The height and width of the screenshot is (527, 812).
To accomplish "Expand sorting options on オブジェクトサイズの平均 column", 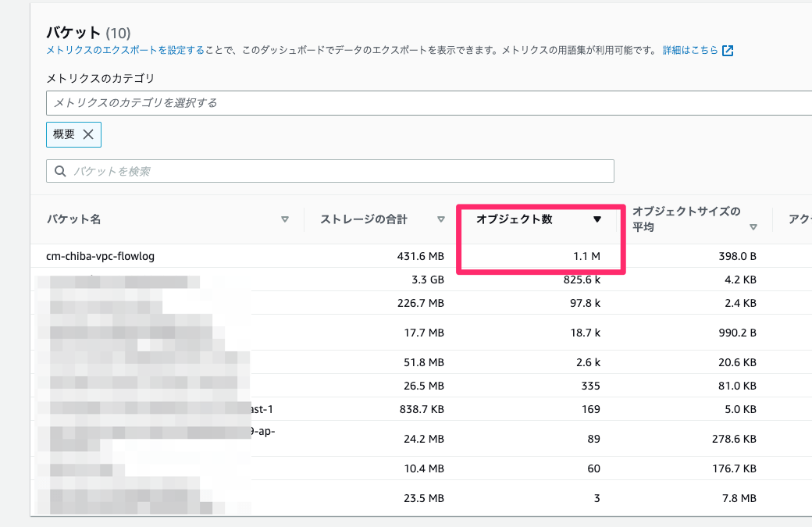I will [754, 226].
